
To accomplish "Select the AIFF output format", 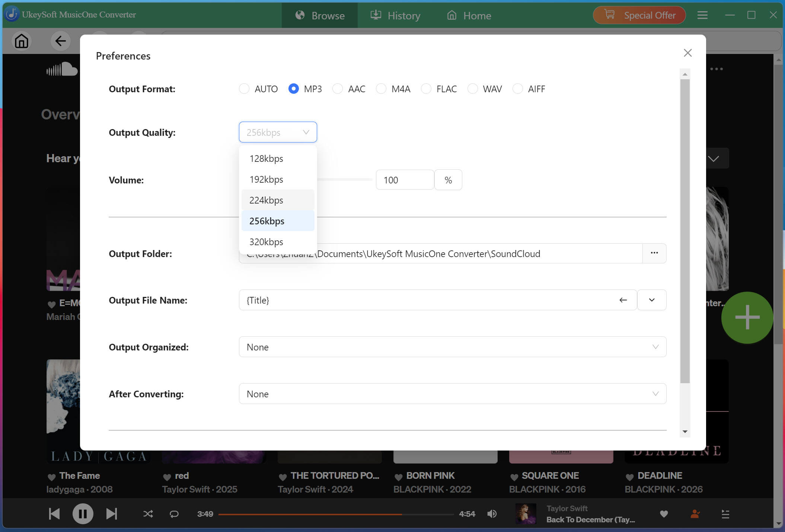I will point(518,89).
